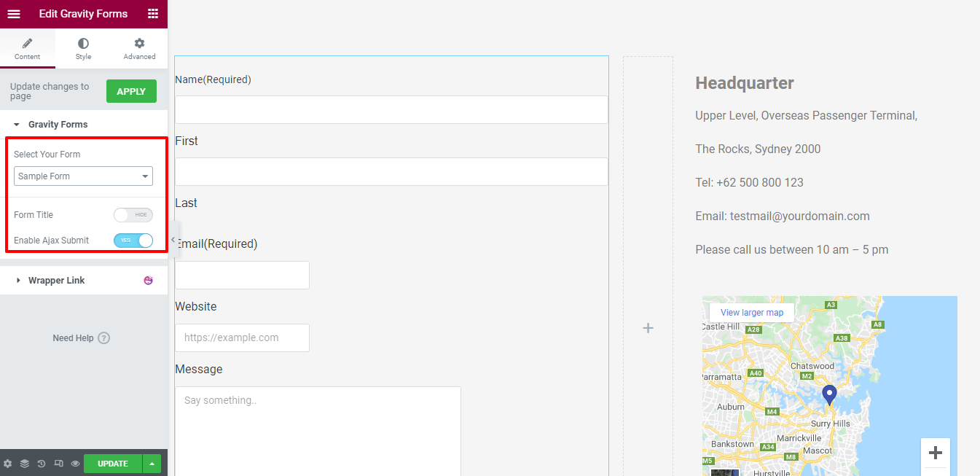Click the Name(Required) label
The image size is (980, 476).
click(x=213, y=79)
